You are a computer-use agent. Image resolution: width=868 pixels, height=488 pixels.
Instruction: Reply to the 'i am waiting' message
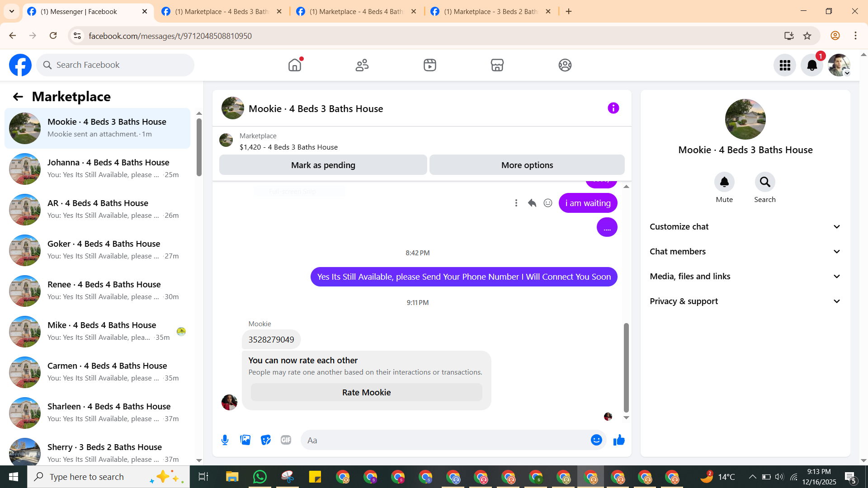coord(532,203)
